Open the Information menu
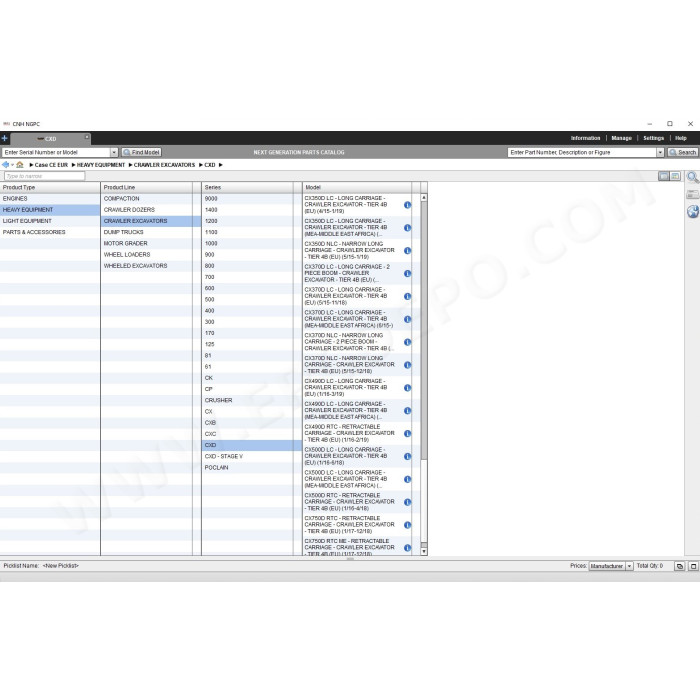This screenshot has height=700, width=700. (585, 138)
